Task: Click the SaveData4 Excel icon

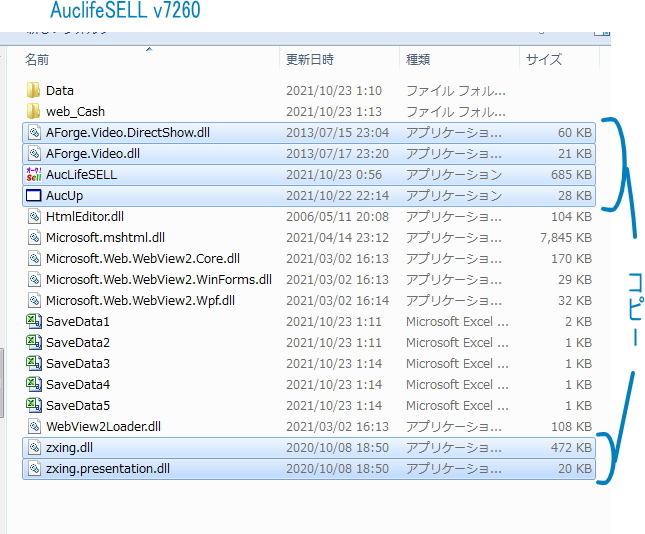Action: [x=34, y=384]
